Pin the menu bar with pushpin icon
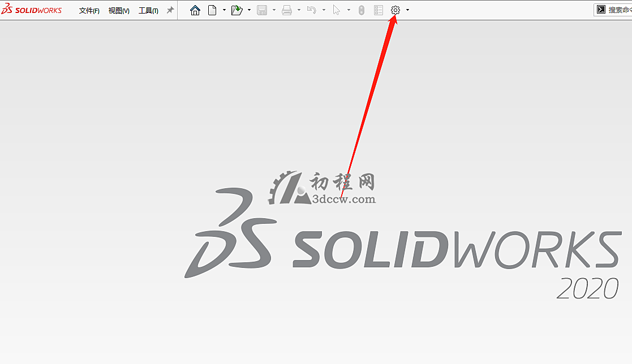Image resolution: width=632 pixels, height=364 pixels. pos(170,10)
